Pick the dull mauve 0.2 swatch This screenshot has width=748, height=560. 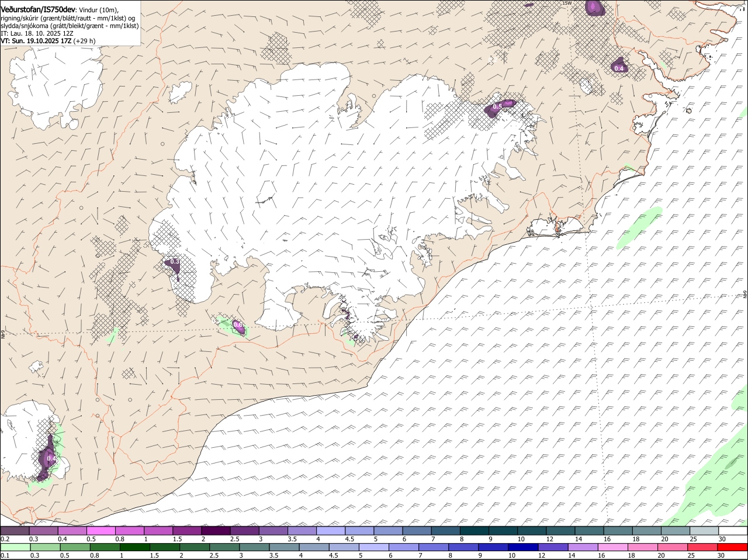pos(15,531)
